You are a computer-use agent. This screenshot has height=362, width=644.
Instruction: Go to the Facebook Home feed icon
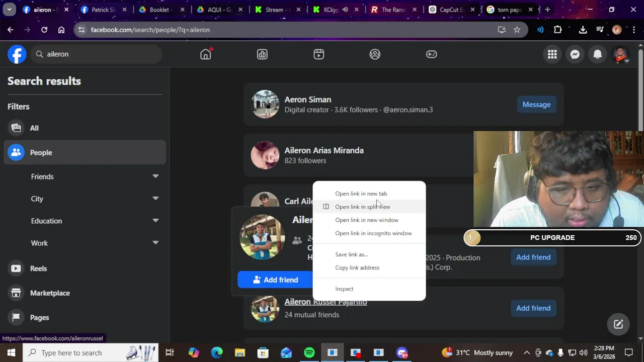tap(206, 54)
